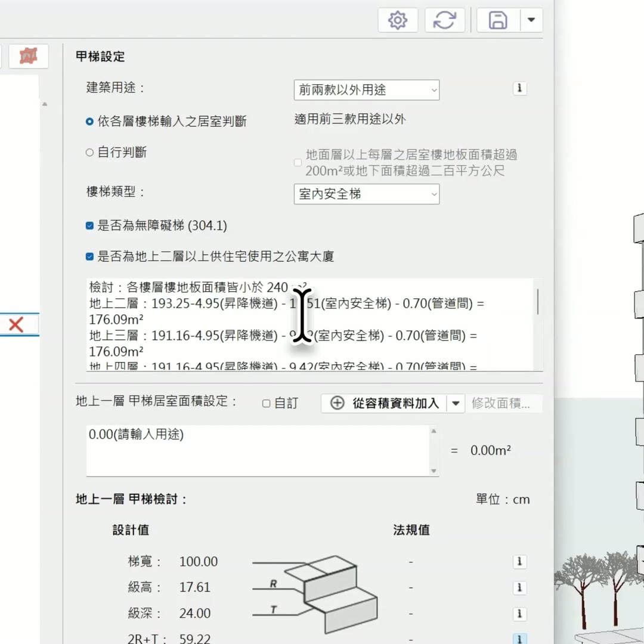Click 從容積資料加入 button

point(384,403)
